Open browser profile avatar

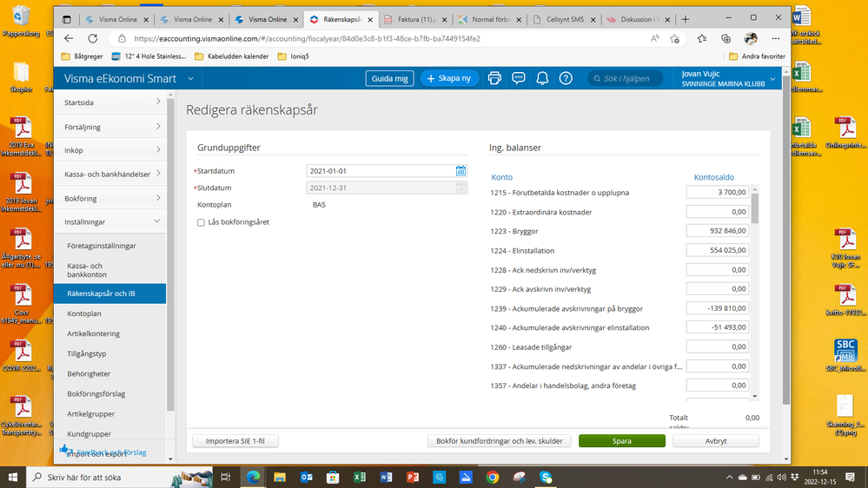click(751, 39)
